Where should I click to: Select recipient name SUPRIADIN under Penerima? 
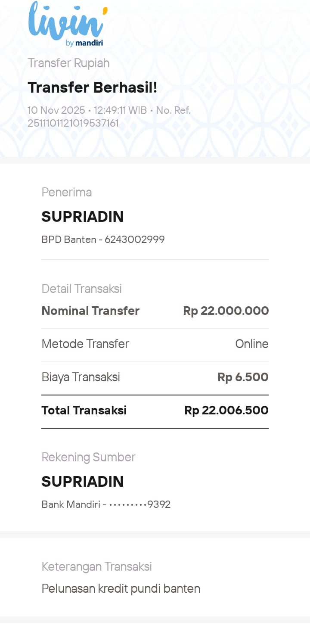pyautogui.click(x=82, y=217)
